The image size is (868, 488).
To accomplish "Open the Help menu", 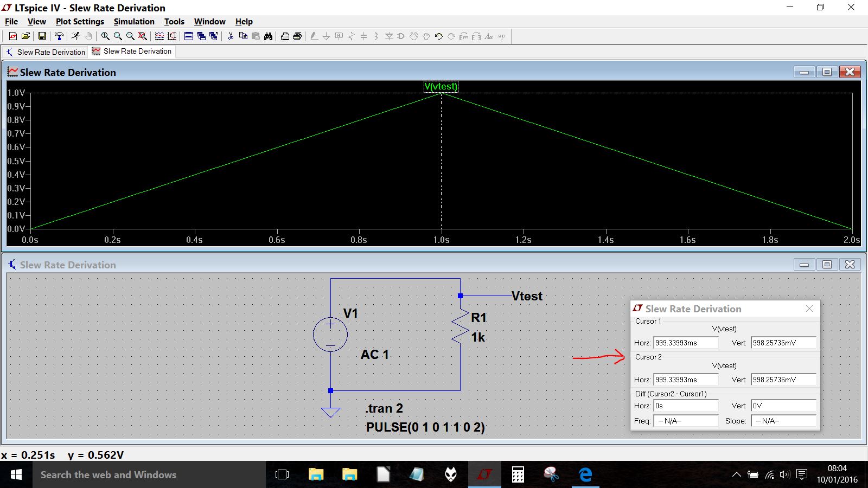I will pyautogui.click(x=244, y=22).
